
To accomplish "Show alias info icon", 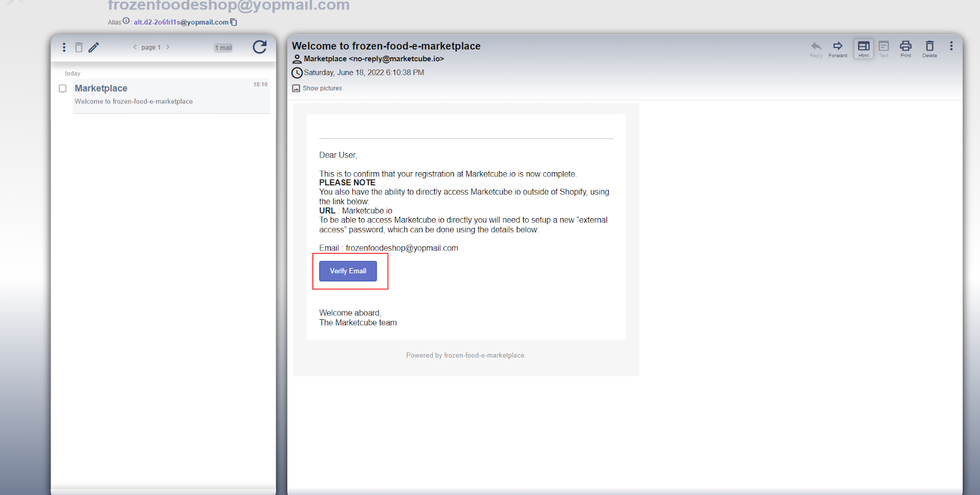I will (126, 21).
